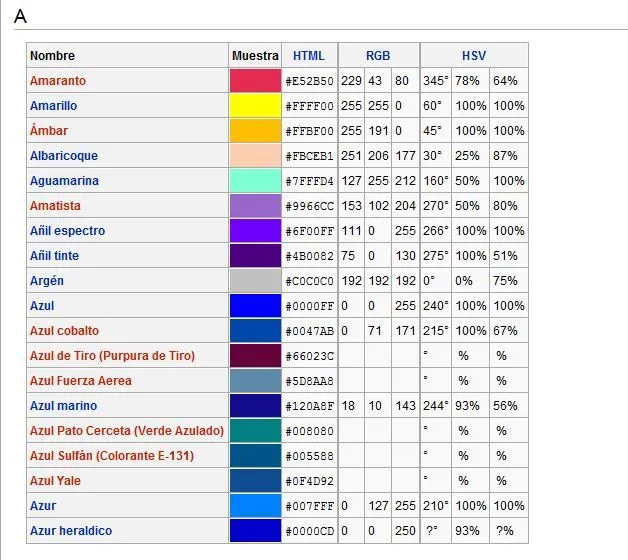The image size is (628, 560).
Task: Click the hex code #007FFF
Action: click(309, 506)
